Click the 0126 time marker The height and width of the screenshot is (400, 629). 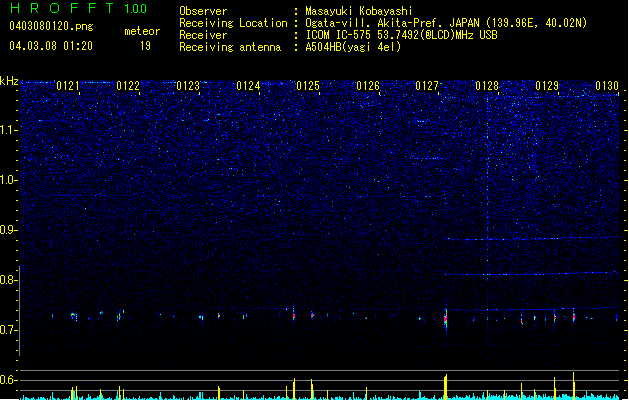[368, 86]
